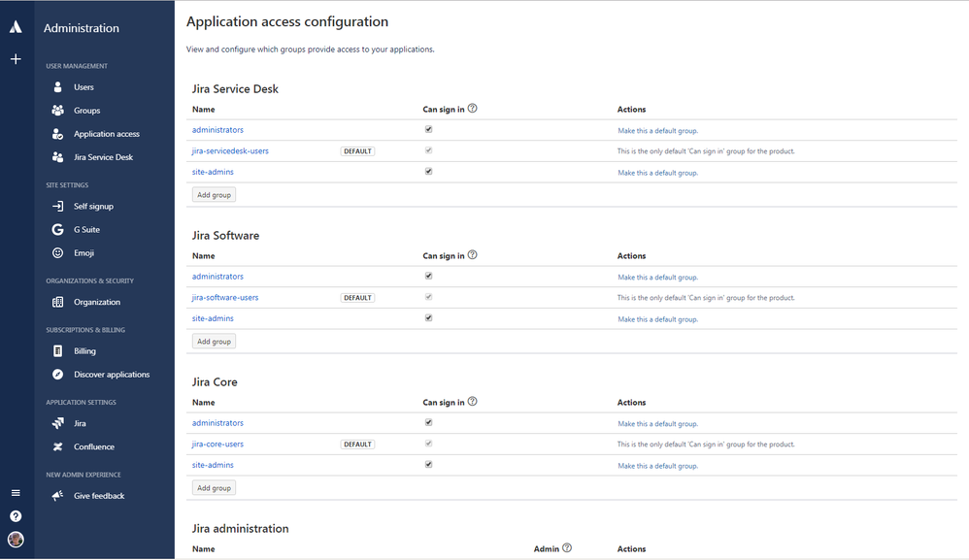Click the user profile avatar

click(17, 540)
